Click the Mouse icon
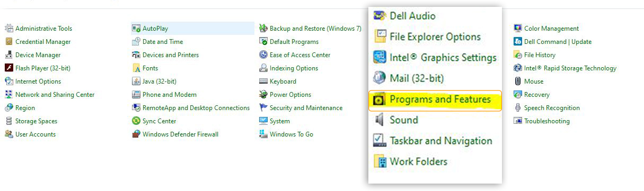The width and height of the screenshot is (644, 191). tap(518, 81)
